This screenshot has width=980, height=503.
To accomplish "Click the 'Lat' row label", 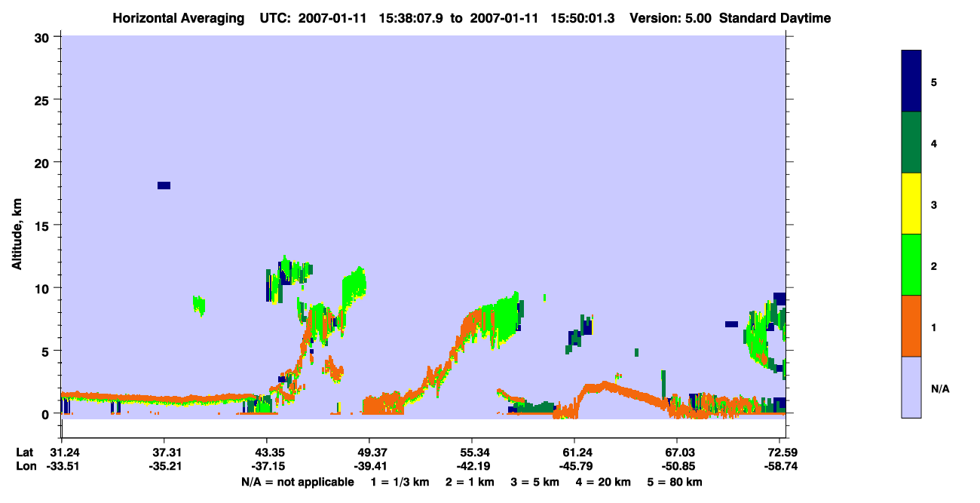I will pyautogui.click(x=25, y=452).
